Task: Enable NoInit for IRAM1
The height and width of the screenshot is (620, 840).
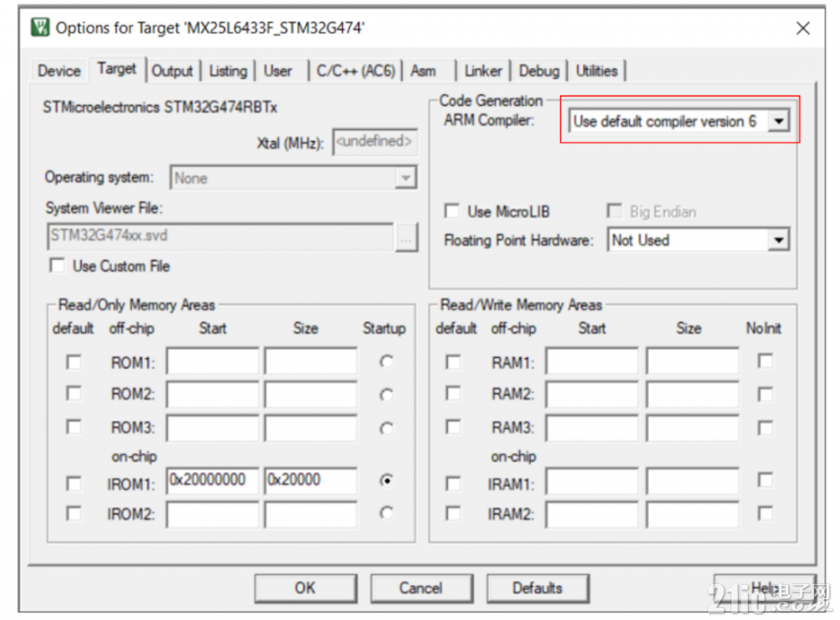Action: 766,480
